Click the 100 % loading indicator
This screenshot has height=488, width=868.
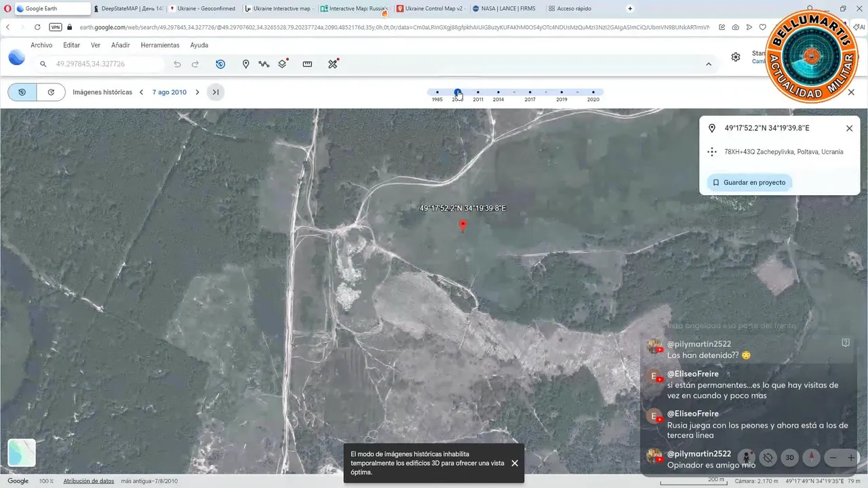(x=46, y=481)
